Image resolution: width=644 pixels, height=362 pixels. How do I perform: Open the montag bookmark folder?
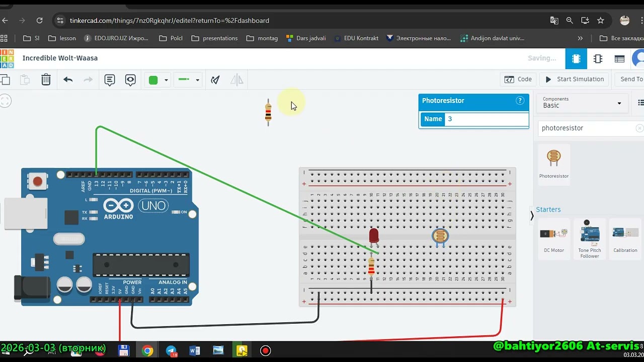pyautogui.click(x=262, y=38)
